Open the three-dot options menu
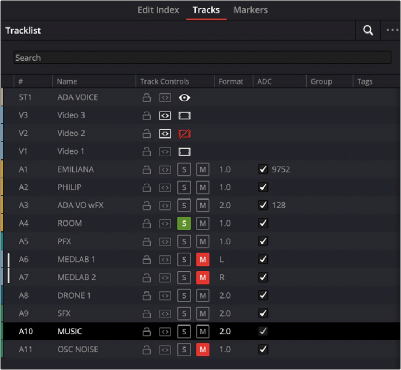The width and height of the screenshot is (401, 370). click(392, 30)
